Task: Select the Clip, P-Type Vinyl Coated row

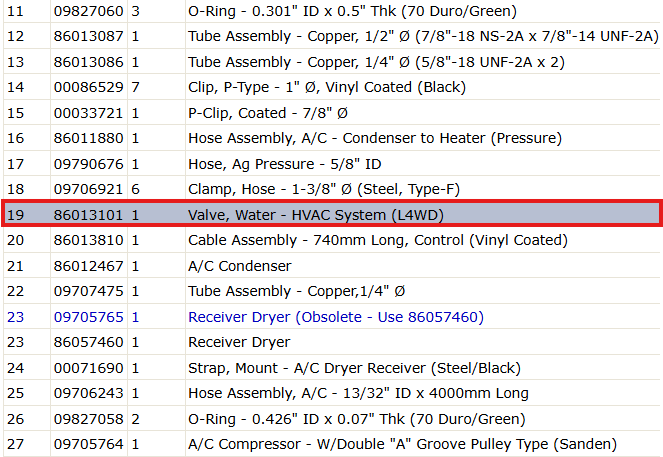Action: click(332, 87)
